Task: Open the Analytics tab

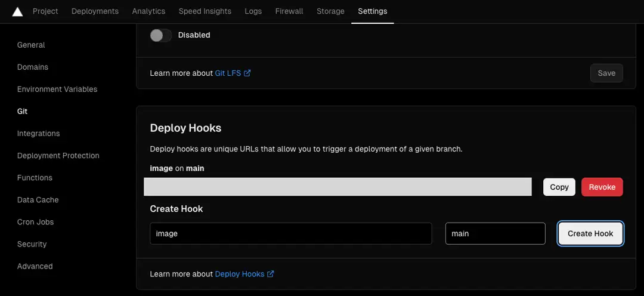Action: click(x=148, y=11)
